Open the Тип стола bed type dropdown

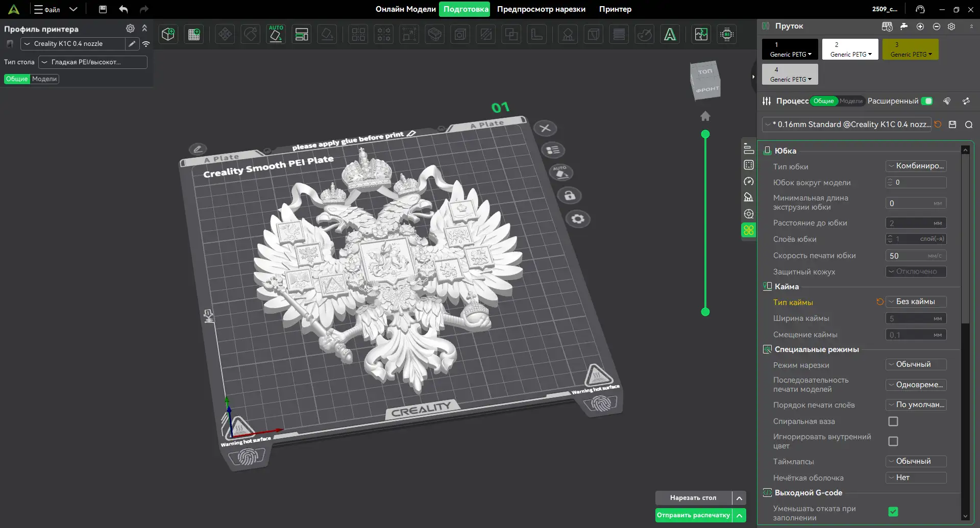click(x=93, y=62)
